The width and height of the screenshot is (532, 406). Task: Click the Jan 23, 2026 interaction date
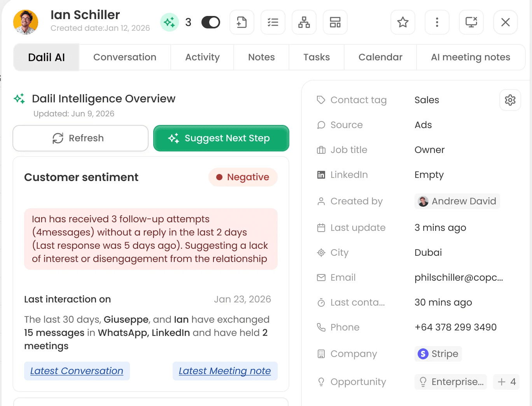pos(242,299)
